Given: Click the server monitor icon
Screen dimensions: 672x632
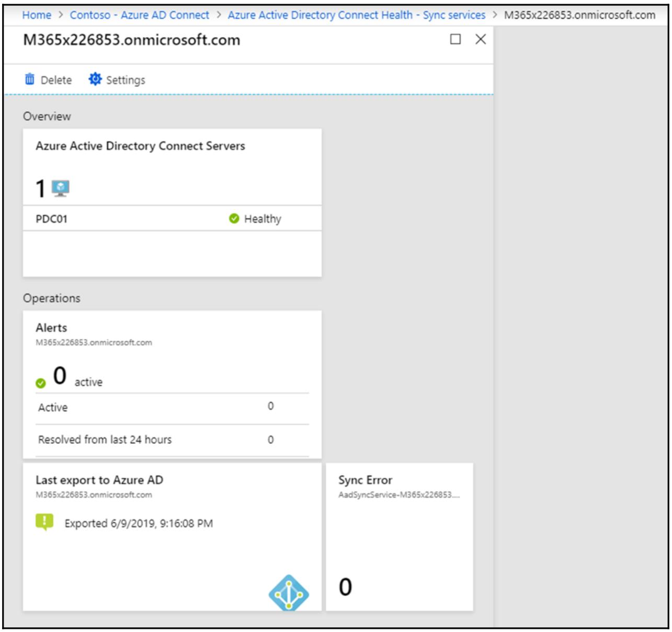Looking at the screenshot, I should point(61,188).
